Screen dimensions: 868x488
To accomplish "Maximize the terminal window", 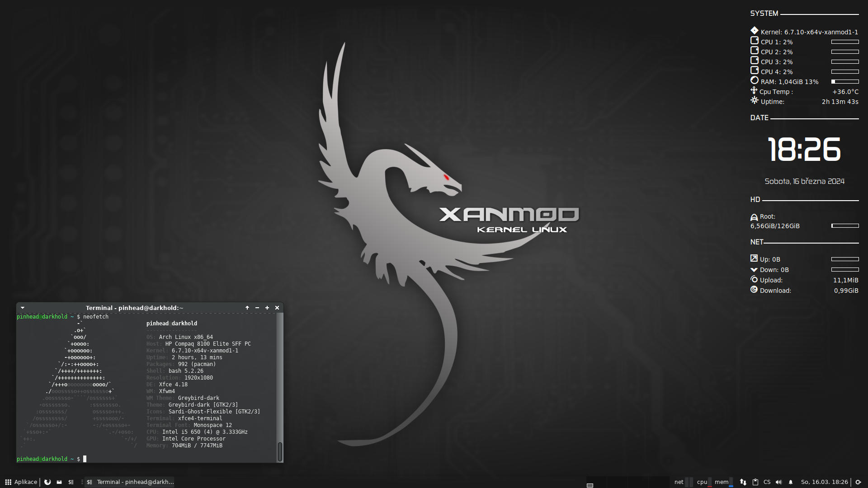I will pos(267,308).
